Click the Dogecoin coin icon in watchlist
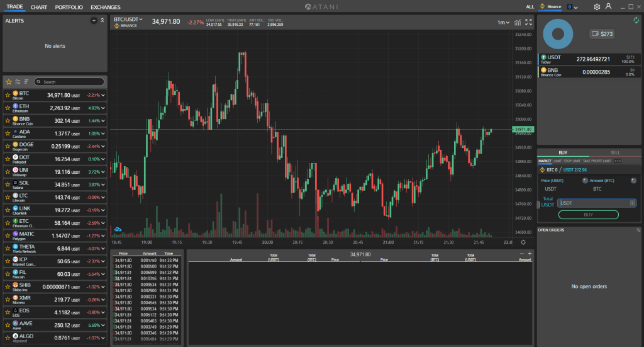This screenshot has width=644, height=347. pyautogui.click(x=15, y=144)
